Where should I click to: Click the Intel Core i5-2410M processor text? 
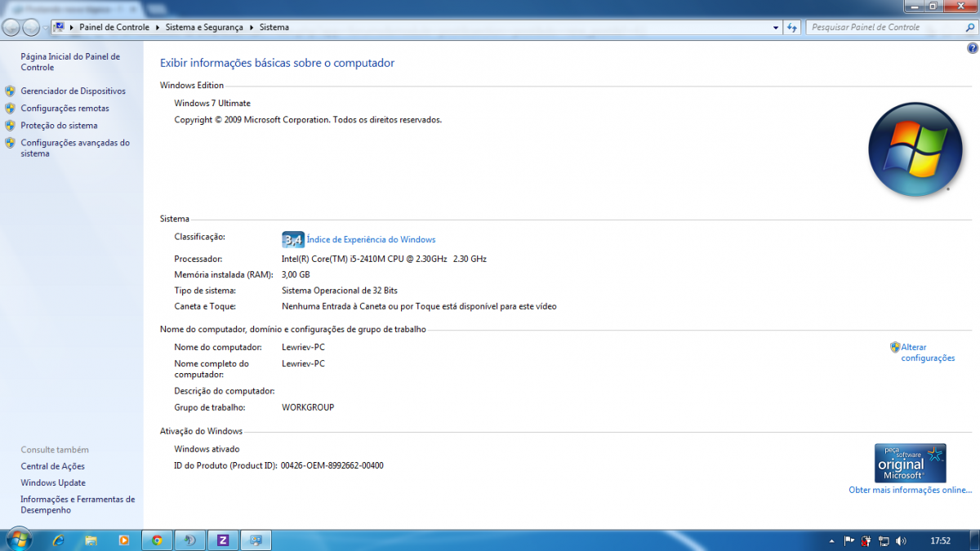384,258
